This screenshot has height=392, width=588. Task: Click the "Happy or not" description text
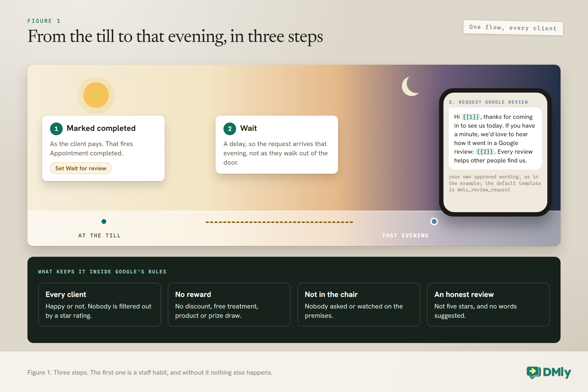click(98, 311)
